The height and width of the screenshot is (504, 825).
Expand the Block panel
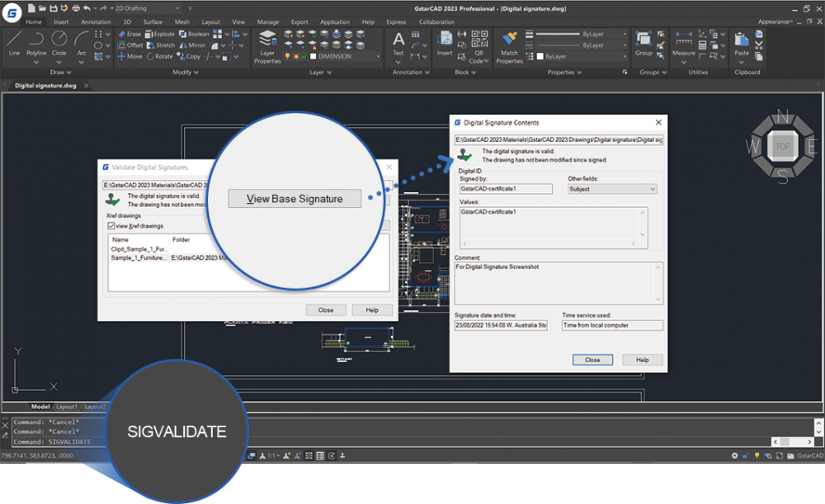pos(465,72)
